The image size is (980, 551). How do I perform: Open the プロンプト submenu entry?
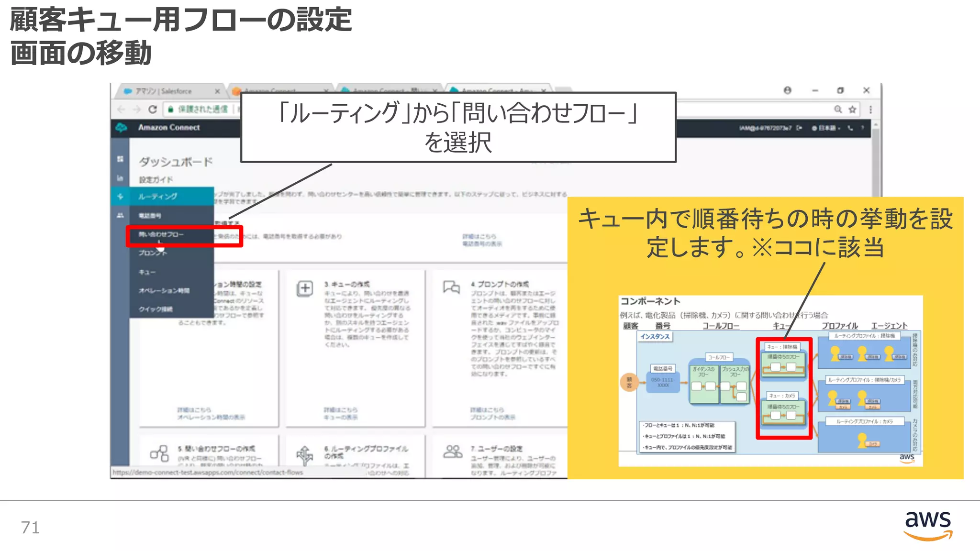tap(153, 253)
